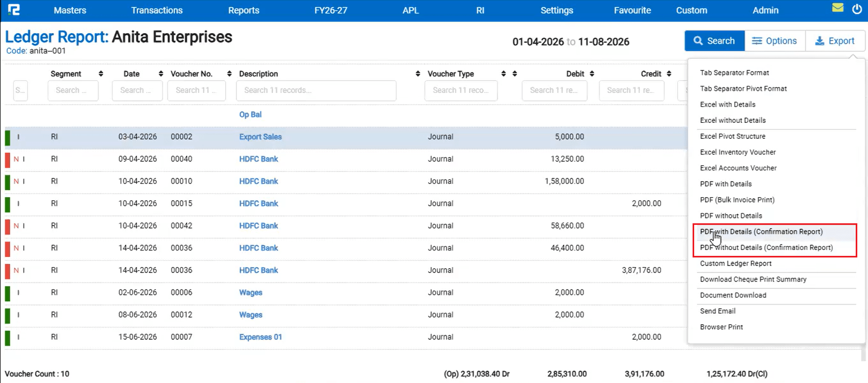The width and height of the screenshot is (868, 383).
Task: Choose PDF with Details option
Action: (726, 184)
